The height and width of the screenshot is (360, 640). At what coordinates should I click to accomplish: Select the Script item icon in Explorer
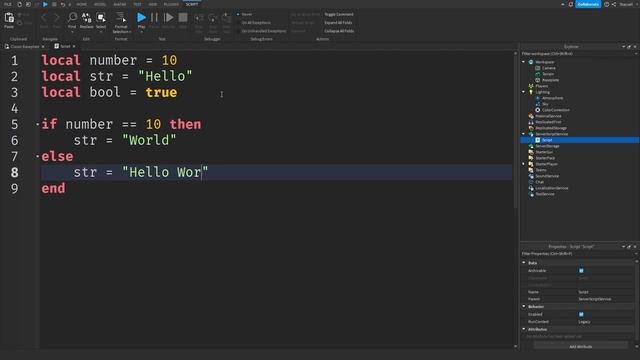(538, 140)
